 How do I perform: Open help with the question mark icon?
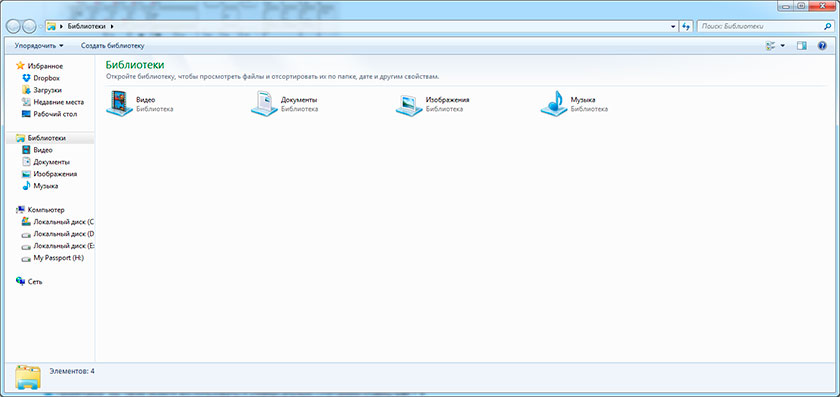point(822,46)
